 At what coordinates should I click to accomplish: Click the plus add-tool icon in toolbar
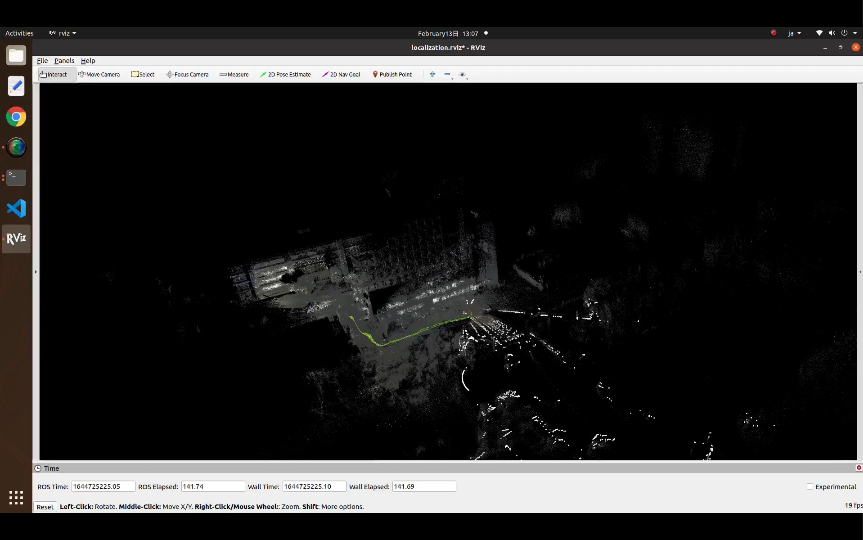(432, 74)
